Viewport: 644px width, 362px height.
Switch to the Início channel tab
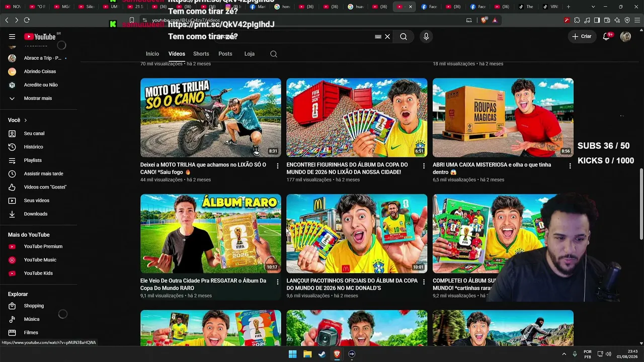pyautogui.click(x=152, y=54)
